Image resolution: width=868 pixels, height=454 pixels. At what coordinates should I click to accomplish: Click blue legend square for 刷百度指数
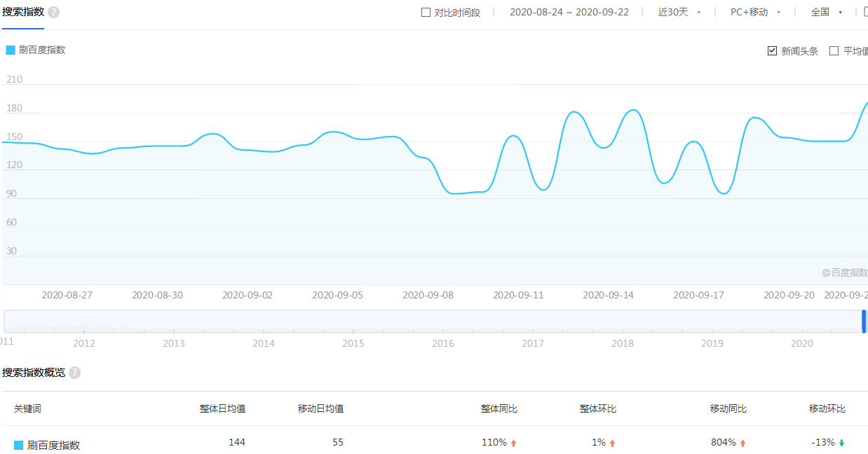click(x=11, y=50)
